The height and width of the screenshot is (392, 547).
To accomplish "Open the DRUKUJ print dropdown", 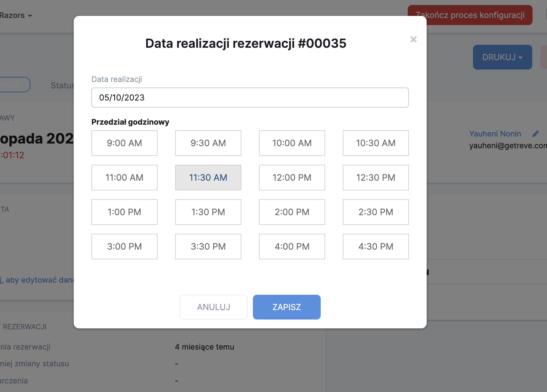I will 502,57.
